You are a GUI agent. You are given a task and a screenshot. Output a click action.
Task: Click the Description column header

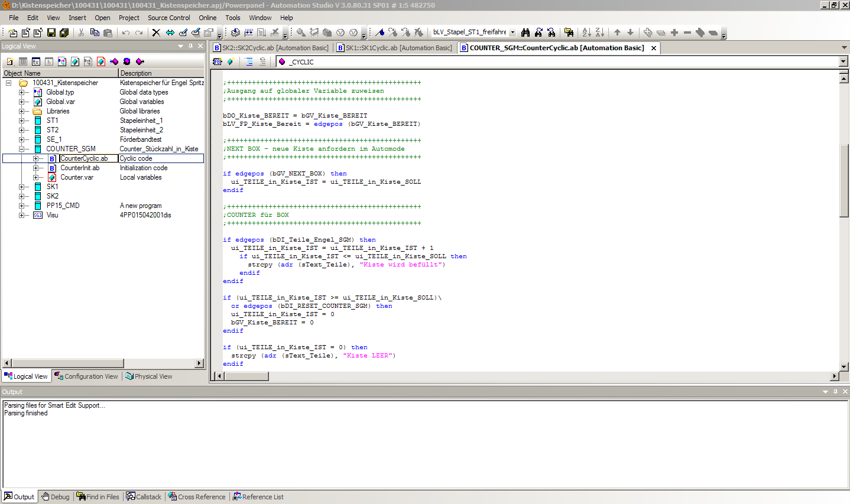pos(161,73)
